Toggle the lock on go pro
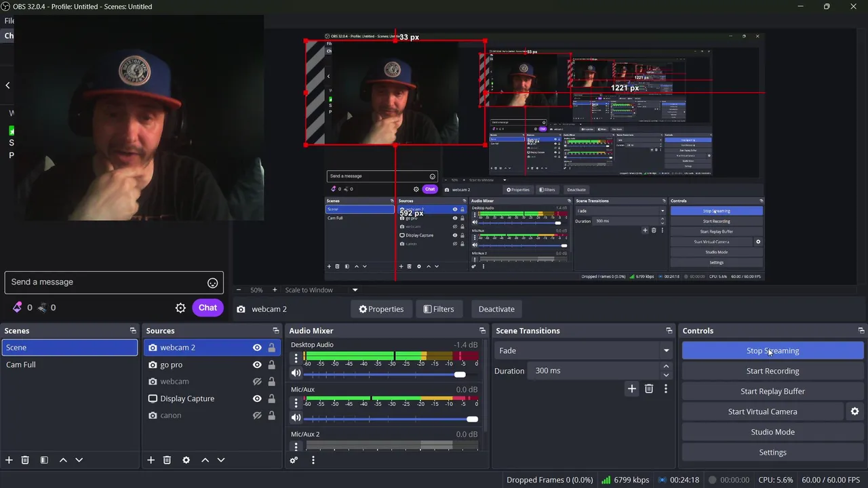This screenshot has width=868, height=488. coord(271,365)
